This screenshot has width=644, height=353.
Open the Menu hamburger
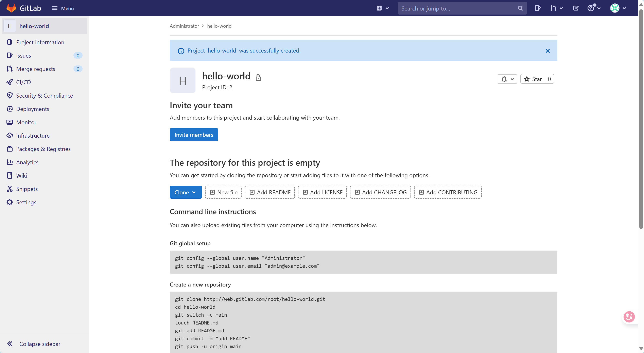63,8
